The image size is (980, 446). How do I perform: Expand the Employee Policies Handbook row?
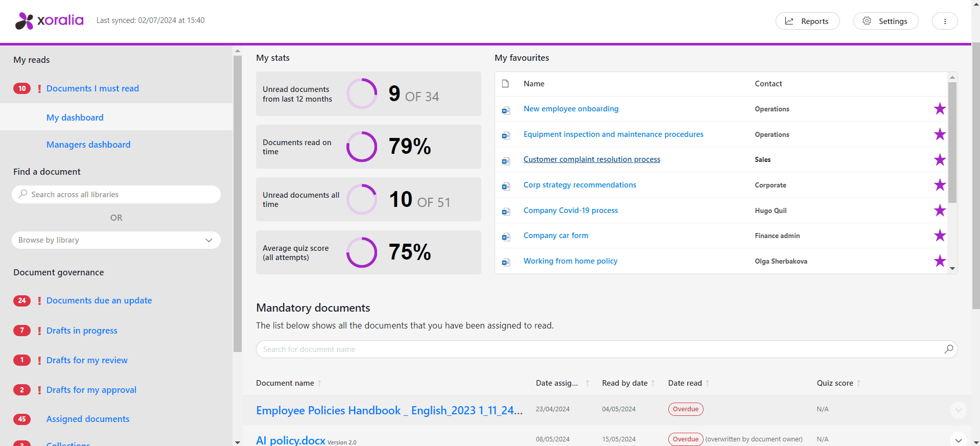(958, 410)
